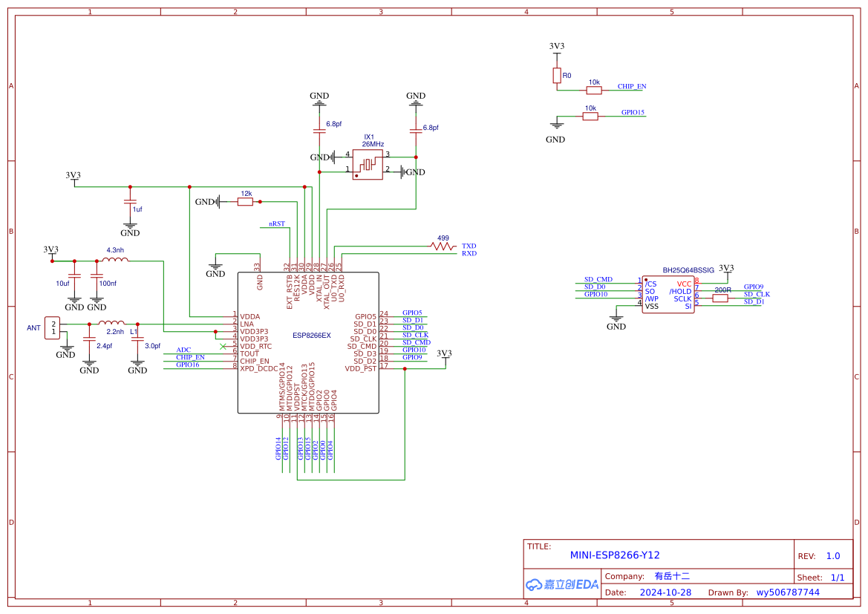Click the nRST net label

click(x=277, y=223)
